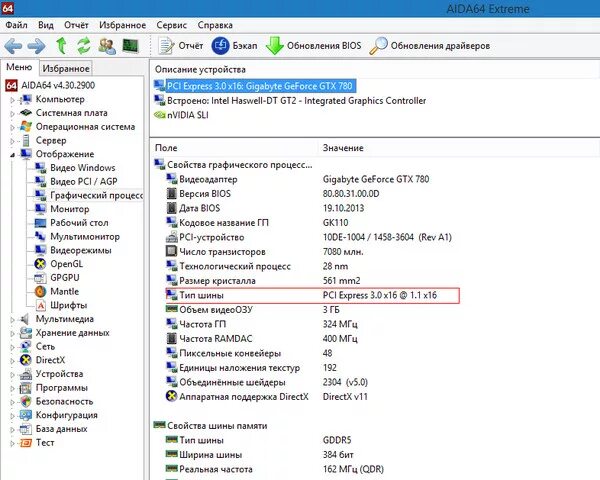Click the Тест tree icon
600x480 pixels.
point(26,443)
